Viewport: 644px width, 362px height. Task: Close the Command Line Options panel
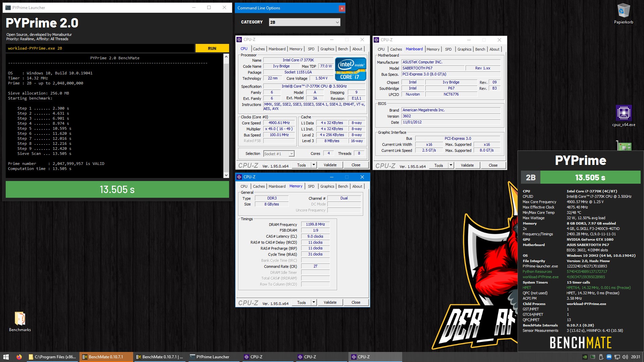click(342, 8)
